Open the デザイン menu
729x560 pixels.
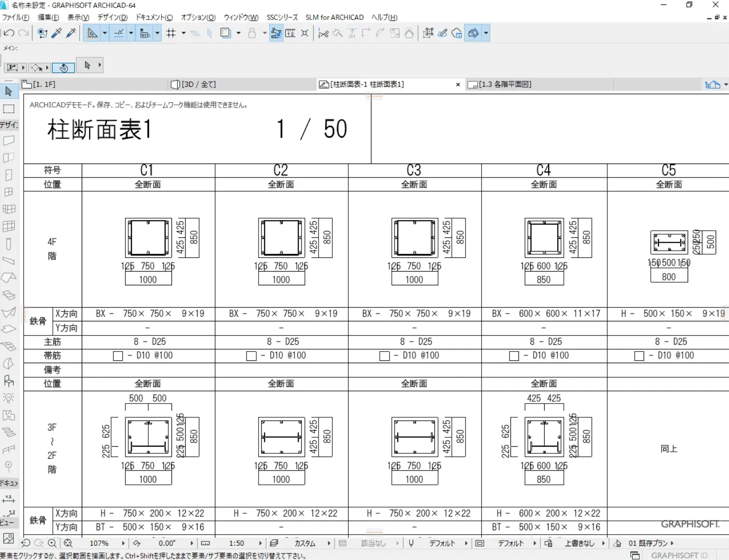pos(112,17)
